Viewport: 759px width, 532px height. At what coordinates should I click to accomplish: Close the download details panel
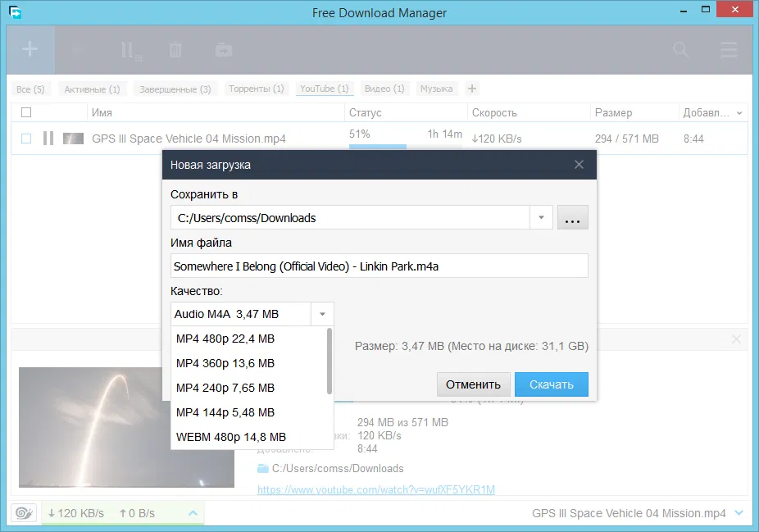pos(736,339)
